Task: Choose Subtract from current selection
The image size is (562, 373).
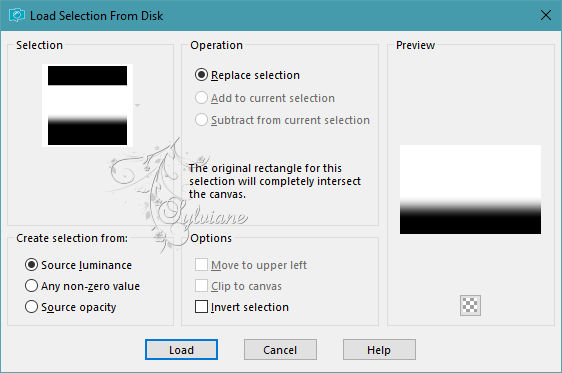Action: click(x=282, y=120)
